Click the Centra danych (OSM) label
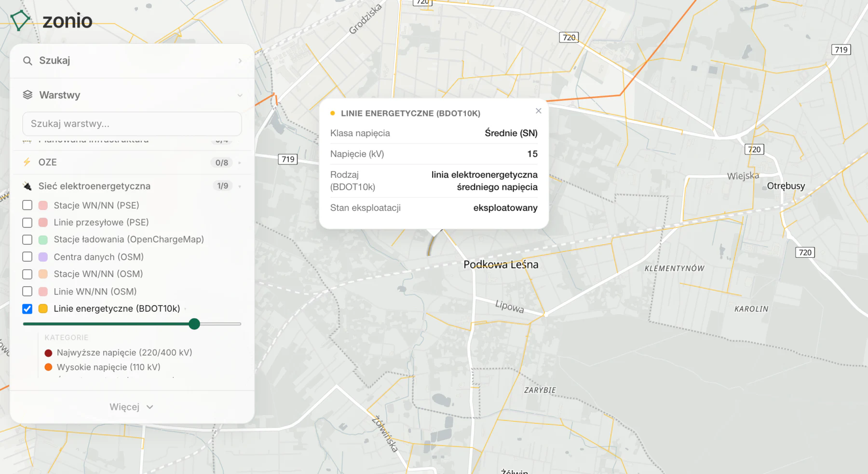The height and width of the screenshot is (474, 868). (x=99, y=257)
